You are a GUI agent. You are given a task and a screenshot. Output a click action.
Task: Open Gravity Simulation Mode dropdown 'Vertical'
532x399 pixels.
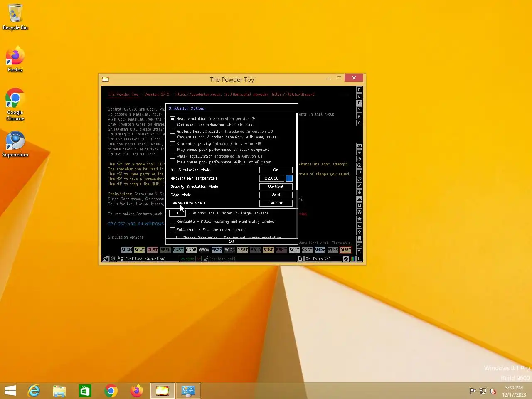click(276, 187)
